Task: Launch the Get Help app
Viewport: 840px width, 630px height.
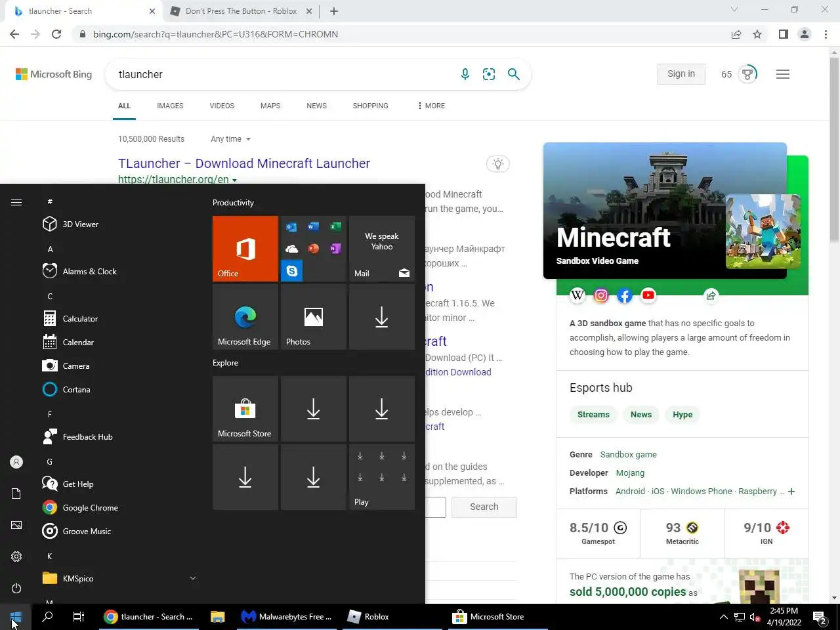Action: (118, 484)
